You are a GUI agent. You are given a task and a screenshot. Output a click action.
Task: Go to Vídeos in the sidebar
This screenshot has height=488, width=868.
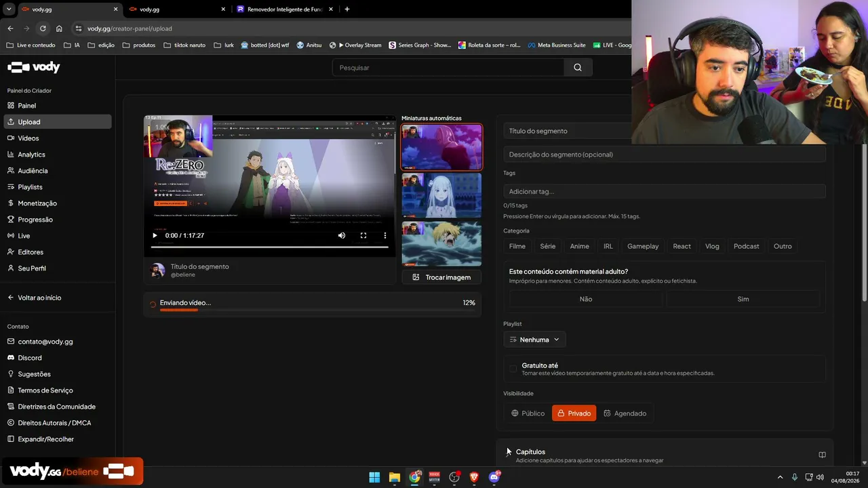click(58, 138)
